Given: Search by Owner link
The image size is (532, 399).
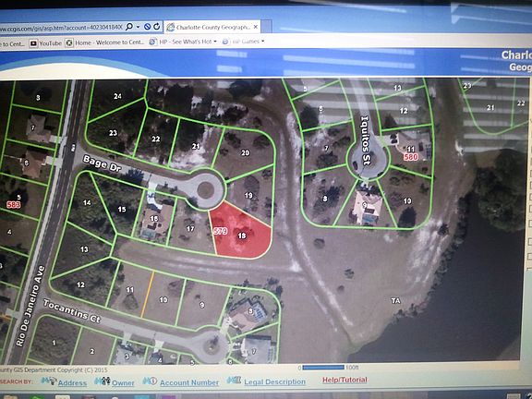Looking at the screenshot, I should (x=123, y=382).
